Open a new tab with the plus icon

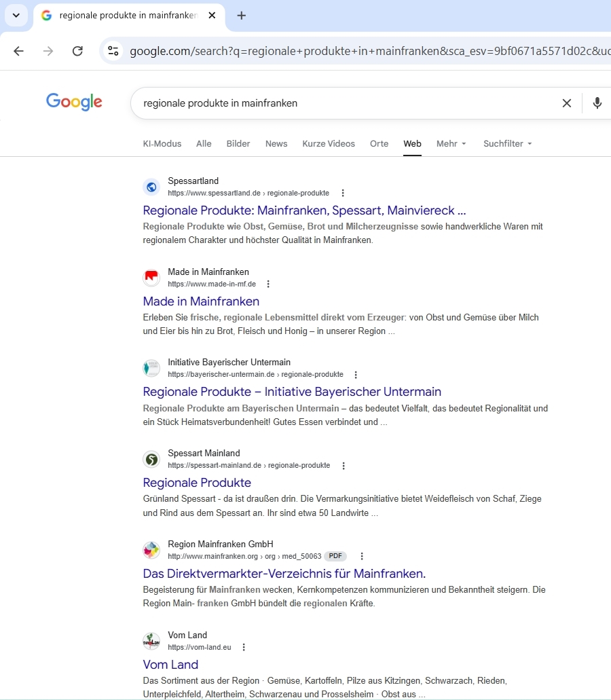pyautogui.click(x=242, y=16)
